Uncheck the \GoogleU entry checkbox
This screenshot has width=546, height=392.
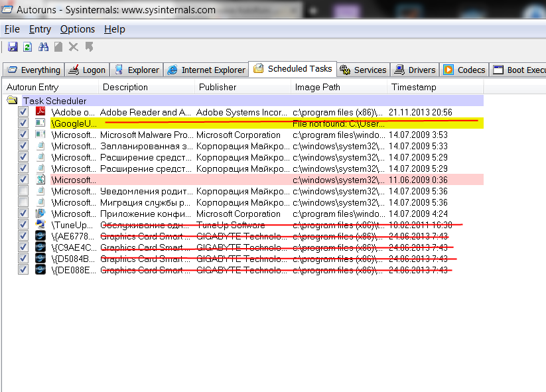click(x=23, y=123)
